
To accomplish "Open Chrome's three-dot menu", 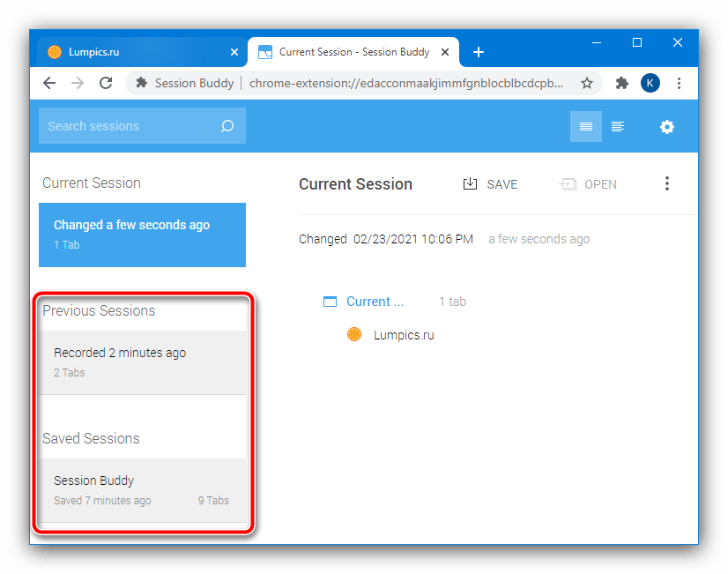I will point(679,83).
